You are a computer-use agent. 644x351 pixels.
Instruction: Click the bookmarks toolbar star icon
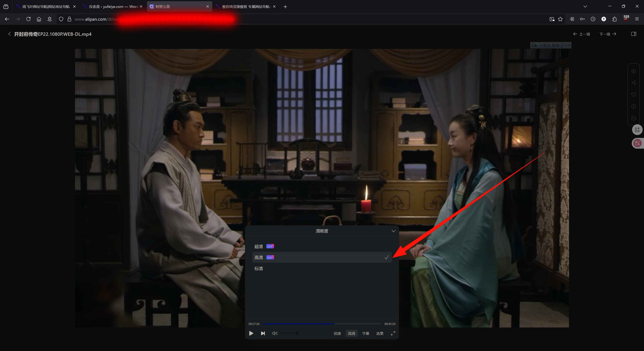click(x=49, y=19)
